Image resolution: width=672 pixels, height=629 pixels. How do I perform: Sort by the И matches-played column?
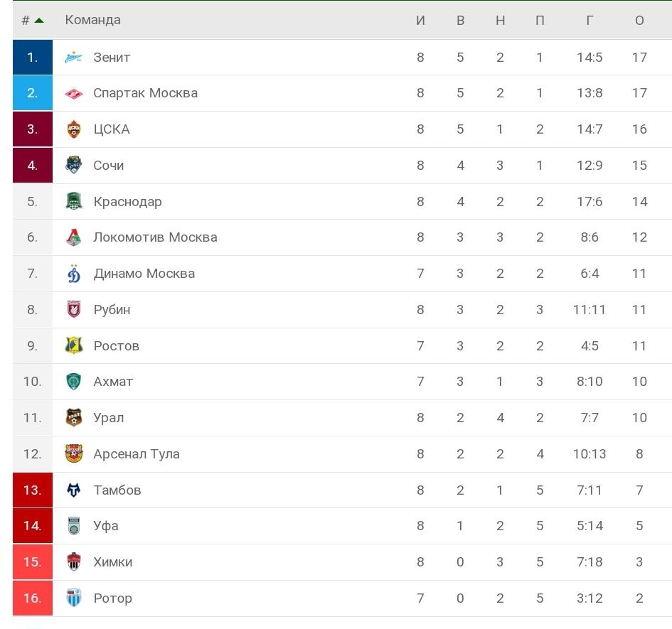[x=420, y=20]
